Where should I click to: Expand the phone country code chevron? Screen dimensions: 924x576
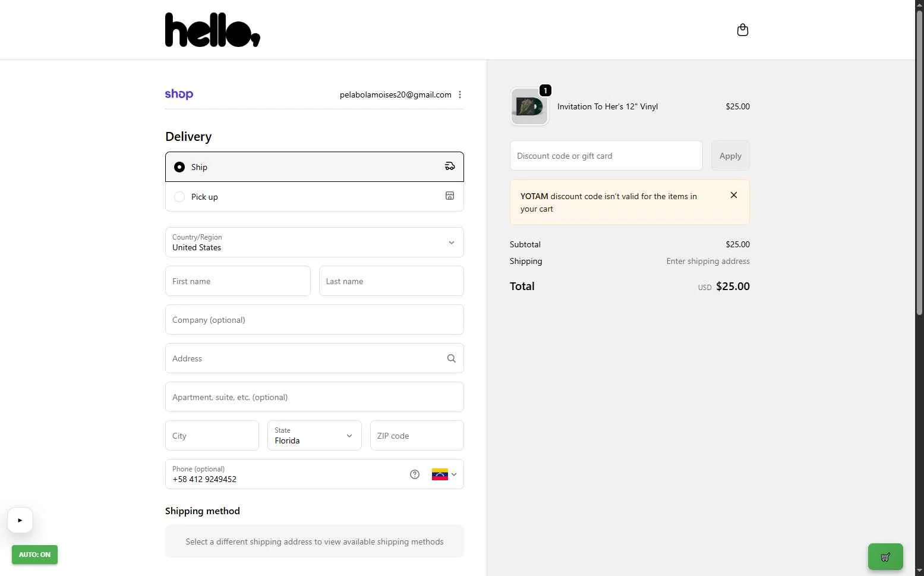click(454, 474)
